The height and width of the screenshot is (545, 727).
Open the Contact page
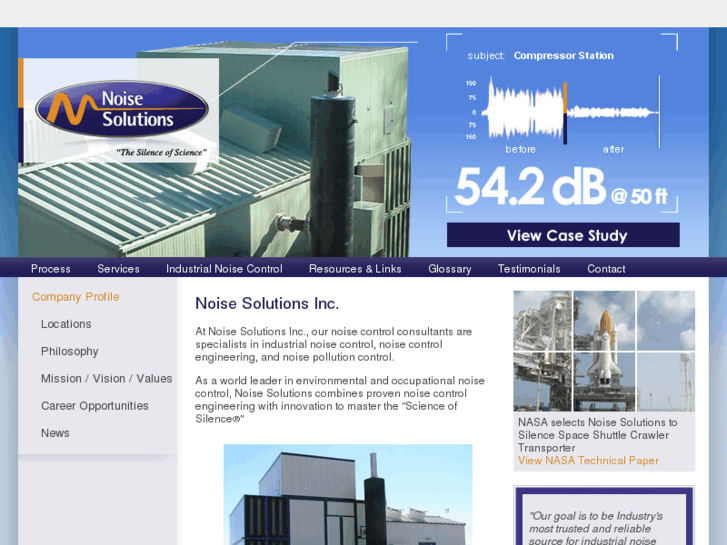tap(606, 269)
